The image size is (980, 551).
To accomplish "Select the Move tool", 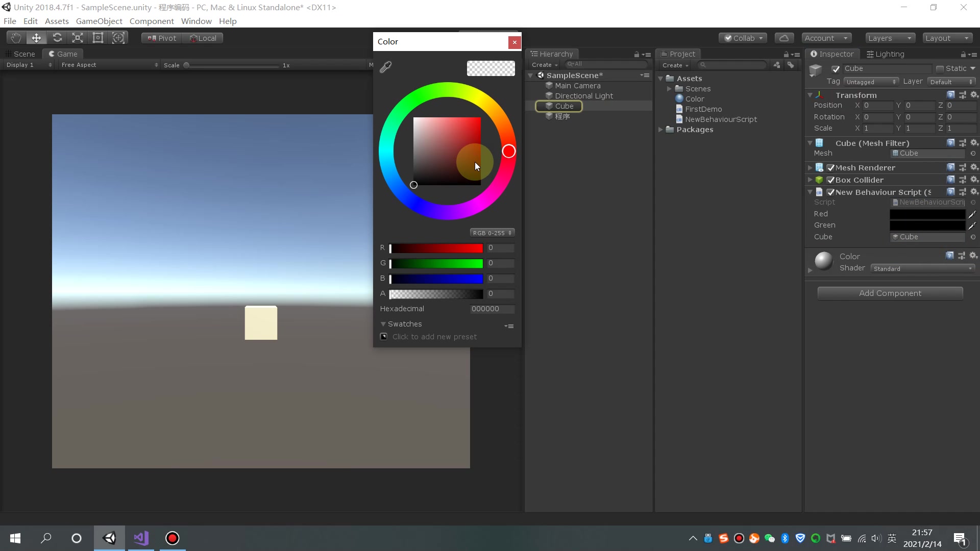I will (36, 37).
